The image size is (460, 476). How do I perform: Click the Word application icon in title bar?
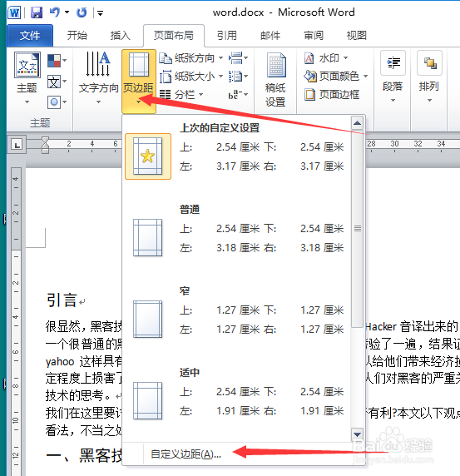click(14, 12)
